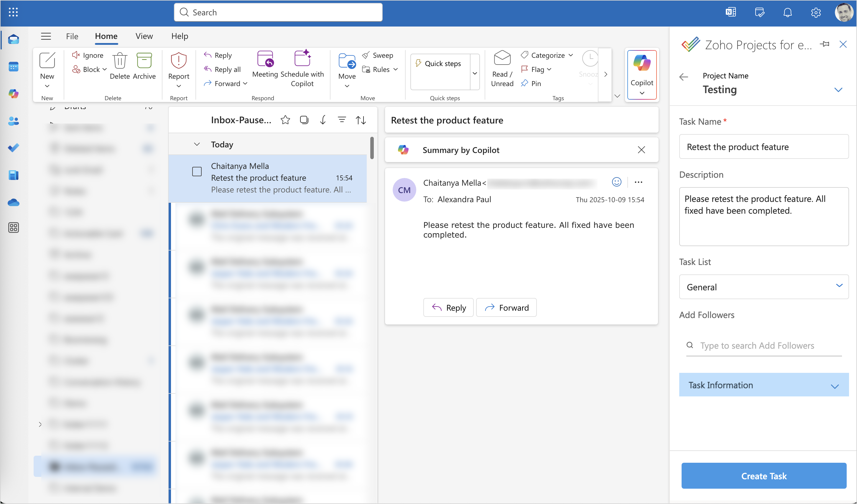Open OneDrive from left sidebar
The image size is (857, 504).
pos(13,202)
